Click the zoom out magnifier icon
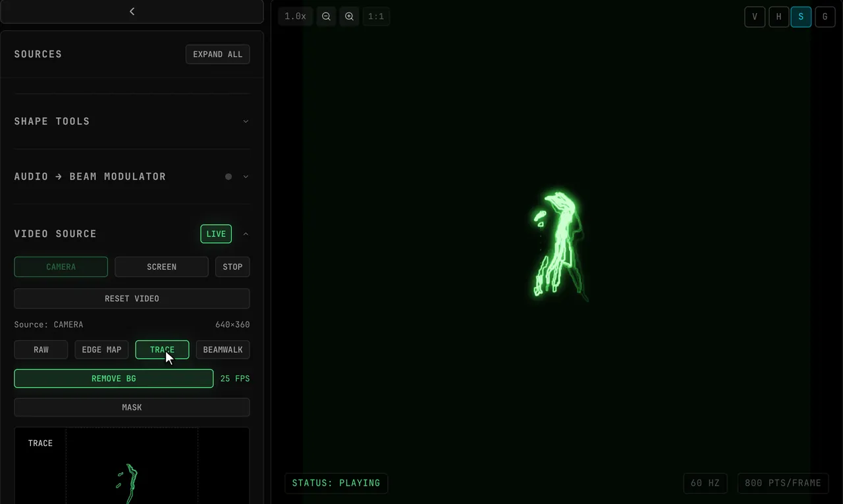 point(326,16)
